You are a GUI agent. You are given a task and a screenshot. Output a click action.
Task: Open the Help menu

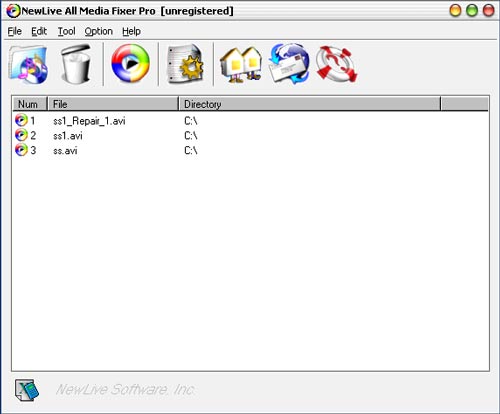(131, 31)
